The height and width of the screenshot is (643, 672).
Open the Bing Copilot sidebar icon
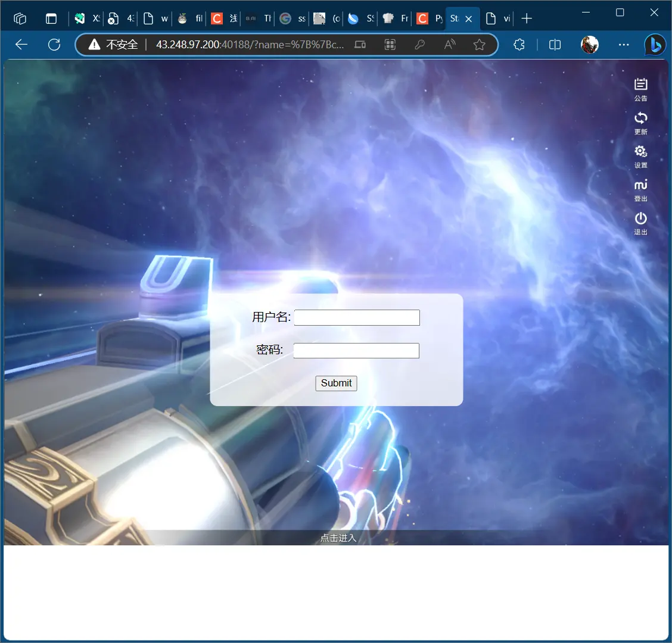coord(655,45)
